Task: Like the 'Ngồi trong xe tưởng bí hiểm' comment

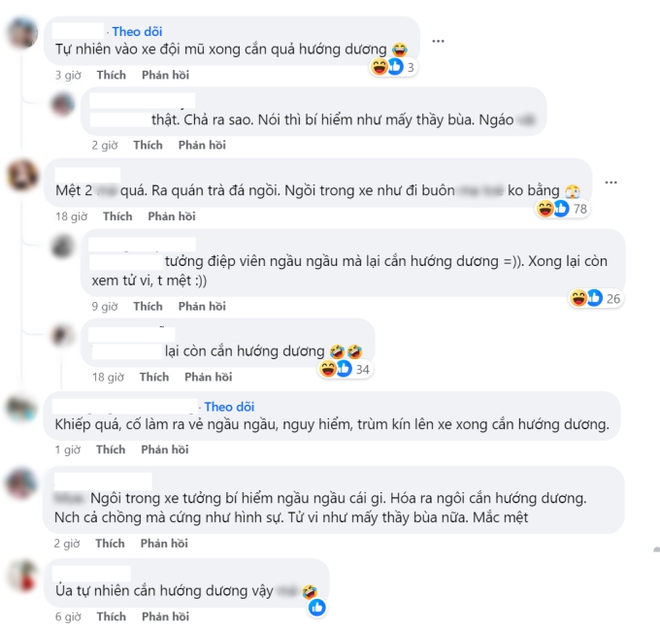Action: tap(110, 544)
